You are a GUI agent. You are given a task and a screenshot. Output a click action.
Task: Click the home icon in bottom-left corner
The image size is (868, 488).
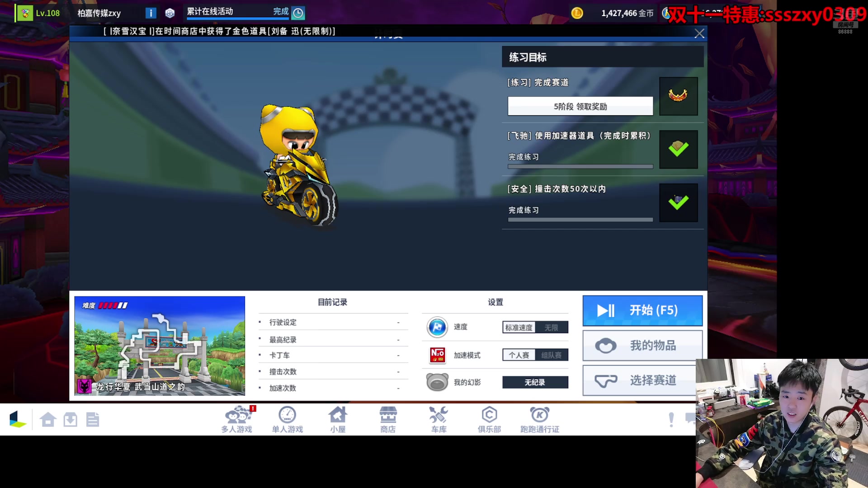point(48,419)
